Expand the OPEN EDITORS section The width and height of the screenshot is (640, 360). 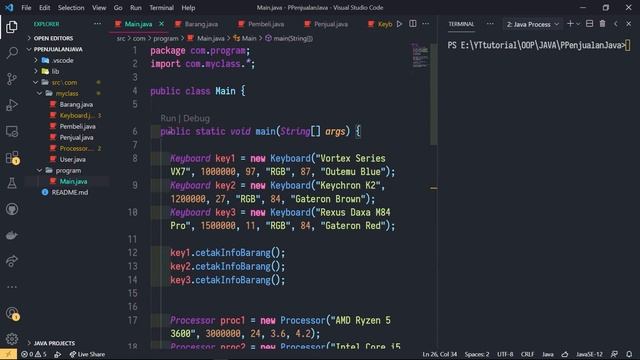pos(53,38)
